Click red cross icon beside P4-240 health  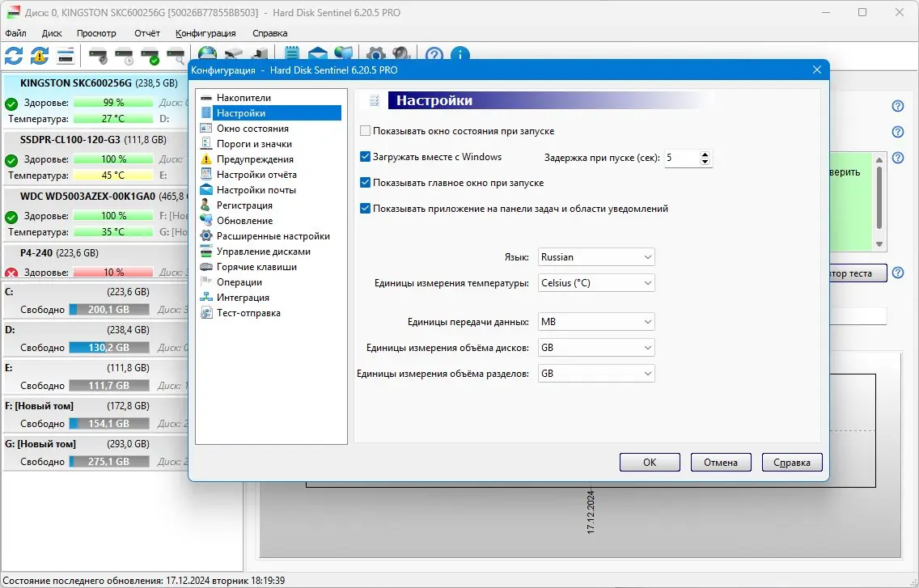[x=11, y=273]
